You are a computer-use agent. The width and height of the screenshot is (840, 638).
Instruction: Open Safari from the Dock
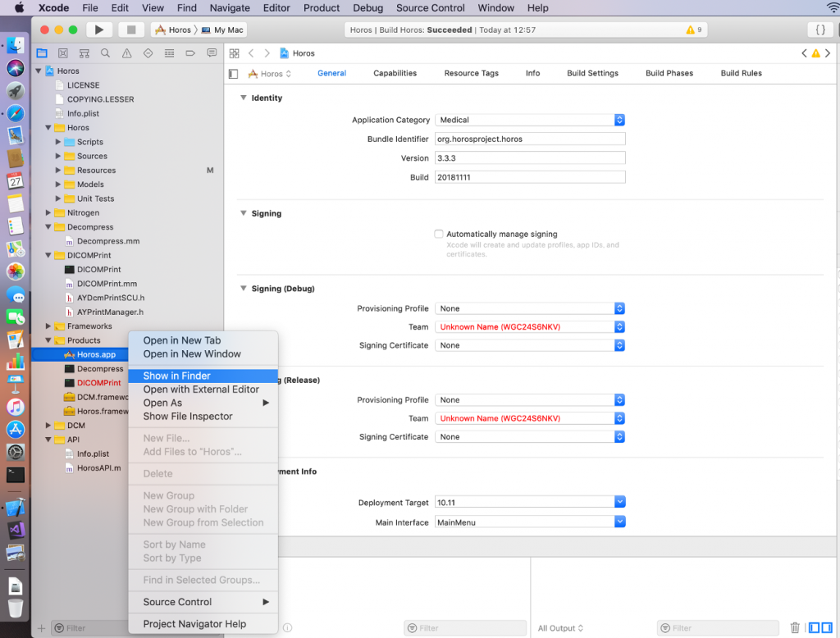[x=16, y=113]
